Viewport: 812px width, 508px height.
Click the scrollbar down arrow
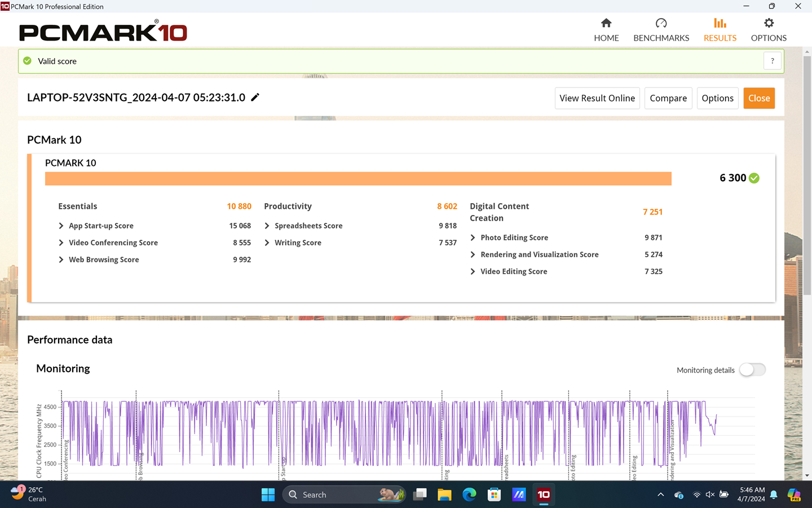tap(807, 475)
